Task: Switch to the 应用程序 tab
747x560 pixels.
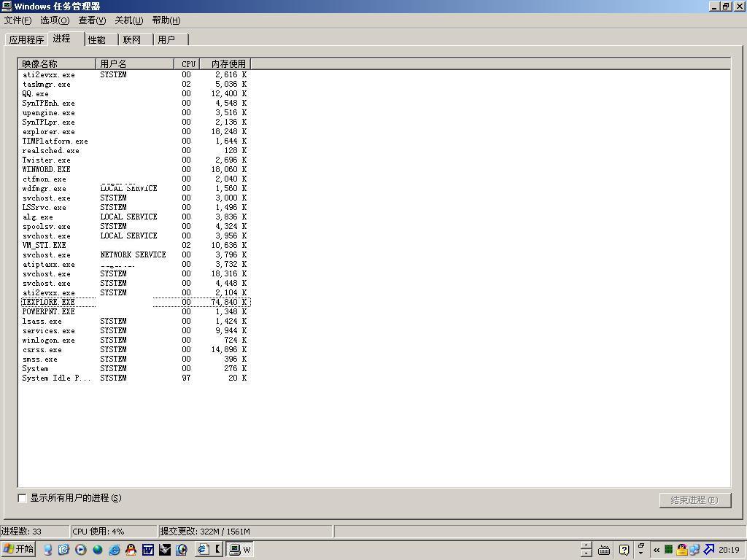Action: (x=27, y=39)
